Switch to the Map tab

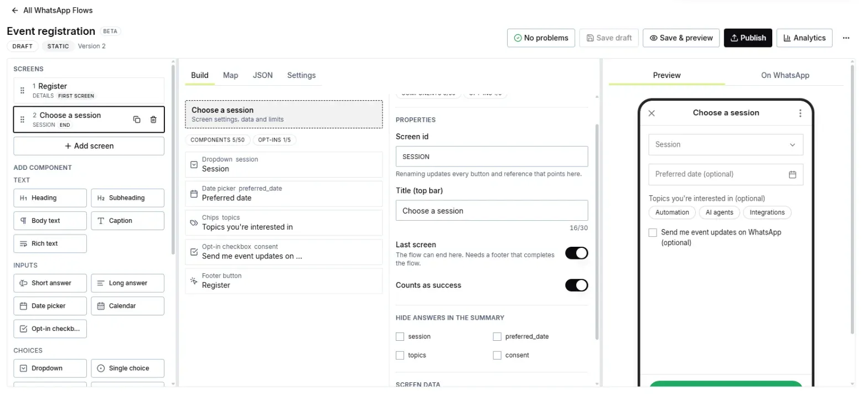230,76
